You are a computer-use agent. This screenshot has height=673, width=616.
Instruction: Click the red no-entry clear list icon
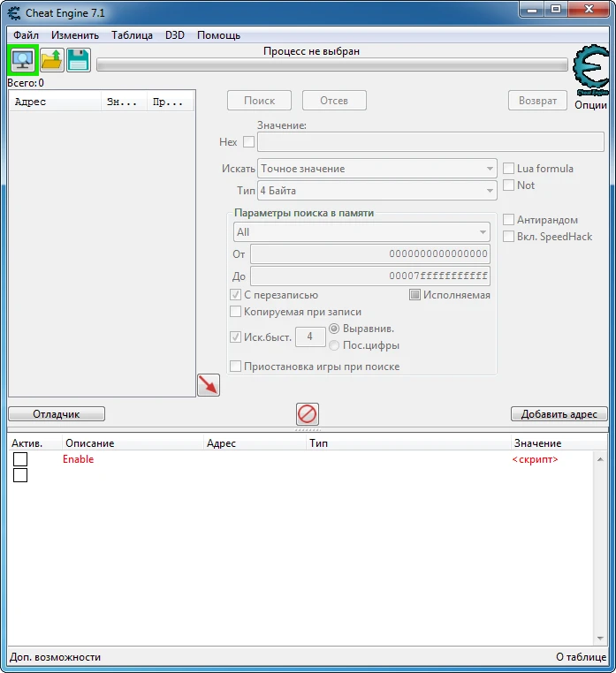point(308,414)
